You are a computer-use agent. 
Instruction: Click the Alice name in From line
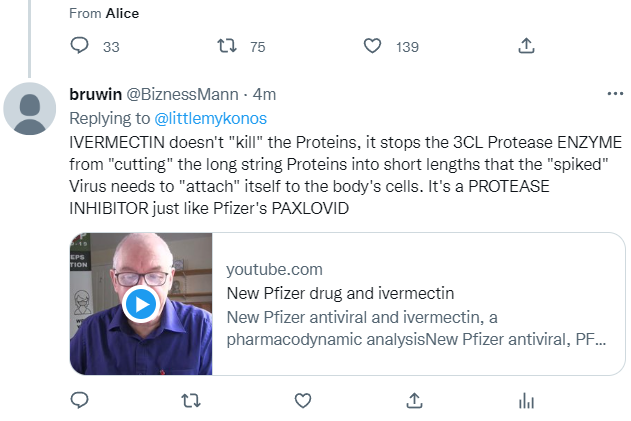click(x=122, y=13)
